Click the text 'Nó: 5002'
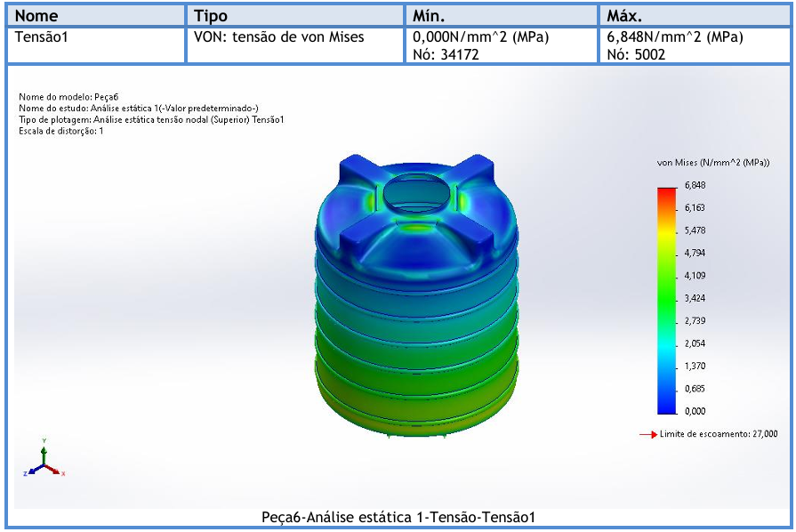Image resolution: width=796 pixels, height=532 pixels. pos(636,54)
